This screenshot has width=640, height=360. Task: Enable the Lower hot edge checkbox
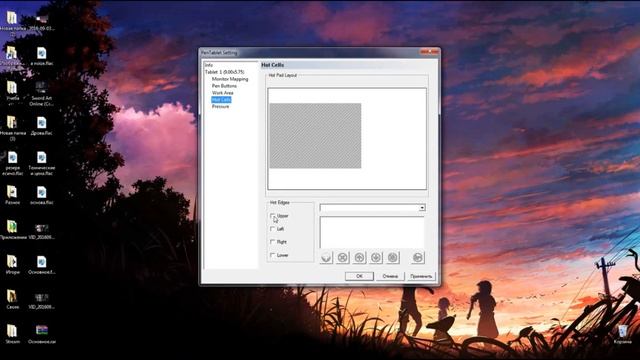point(272,255)
